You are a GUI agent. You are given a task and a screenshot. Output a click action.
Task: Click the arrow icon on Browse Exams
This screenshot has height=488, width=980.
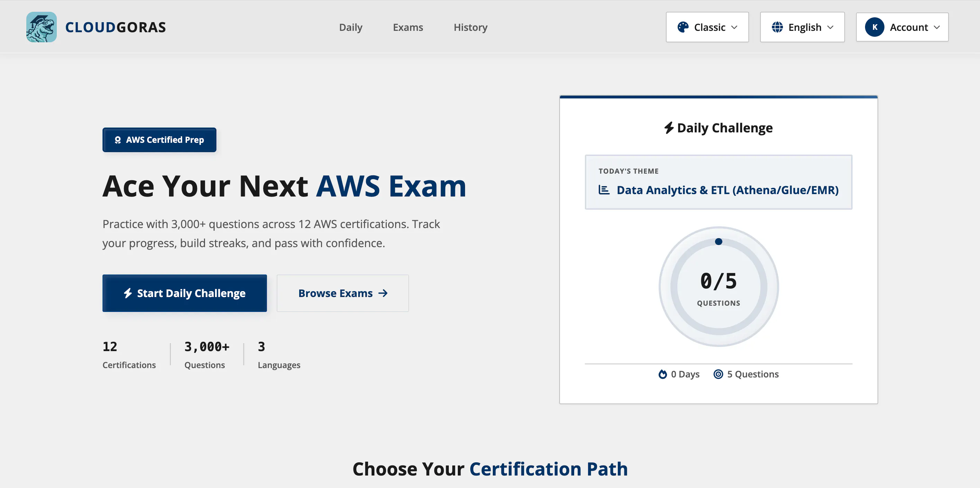tap(383, 293)
